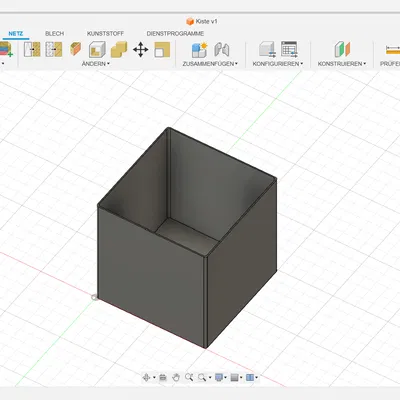
Task: Create a New Component via its icon
Action: pos(199,50)
